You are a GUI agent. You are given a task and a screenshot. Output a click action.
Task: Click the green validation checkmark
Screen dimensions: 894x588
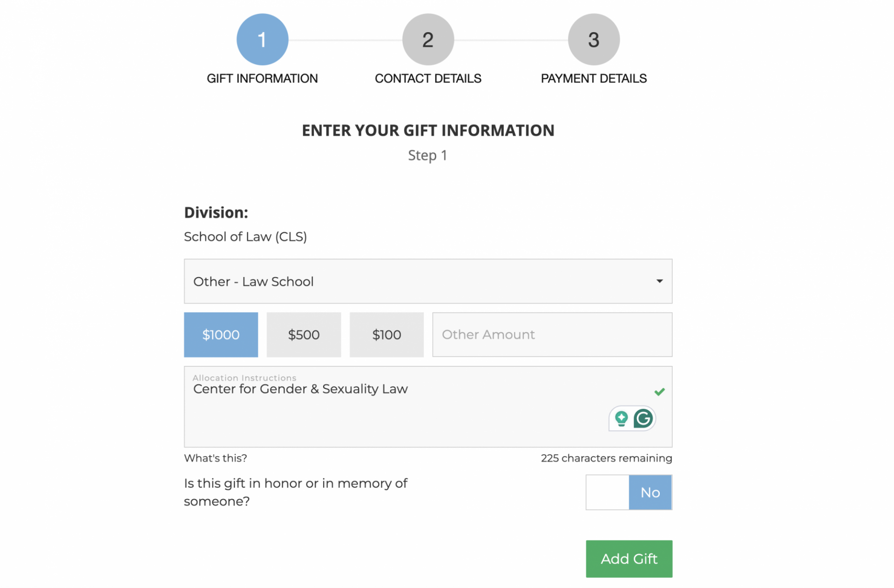pos(659,392)
